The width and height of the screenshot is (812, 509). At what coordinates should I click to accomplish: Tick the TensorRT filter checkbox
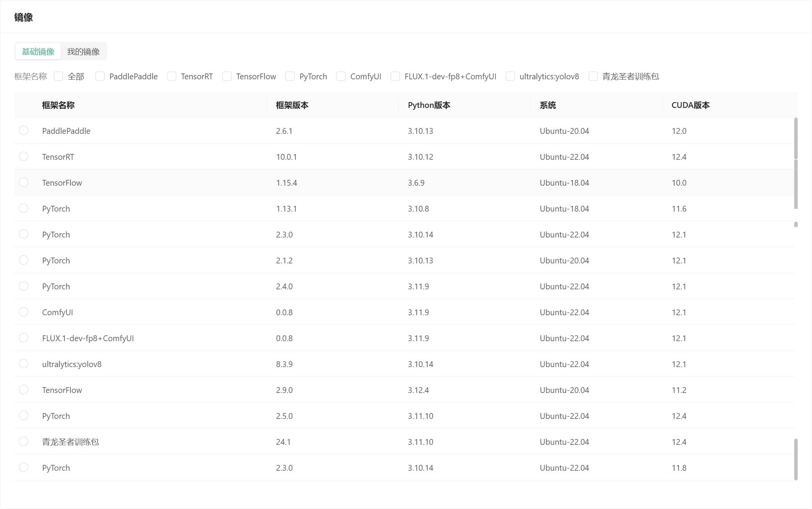[172, 76]
